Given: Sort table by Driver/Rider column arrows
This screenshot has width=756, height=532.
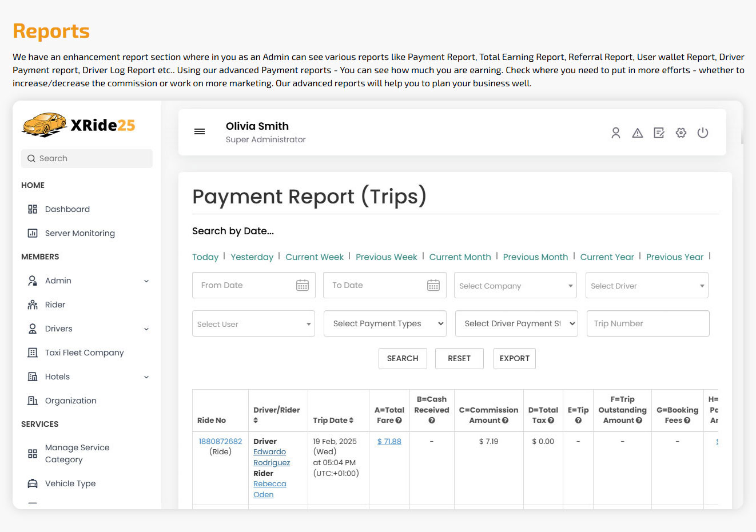Looking at the screenshot, I should (x=256, y=420).
